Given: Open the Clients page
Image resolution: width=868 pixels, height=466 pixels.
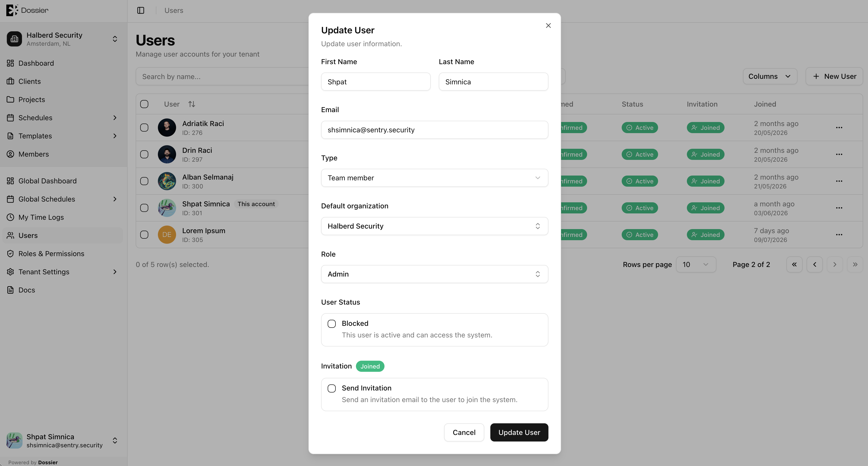Looking at the screenshot, I should tap(29, 81).
